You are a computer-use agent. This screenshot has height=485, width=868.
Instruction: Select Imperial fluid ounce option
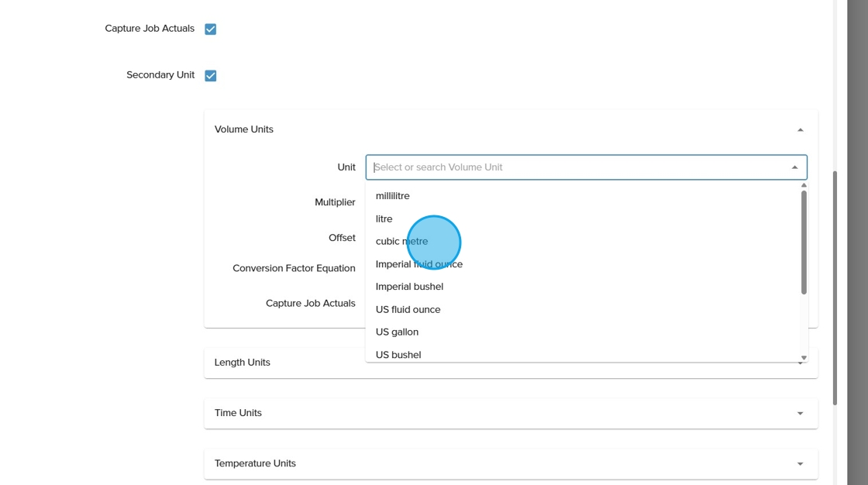coord(419,264)
